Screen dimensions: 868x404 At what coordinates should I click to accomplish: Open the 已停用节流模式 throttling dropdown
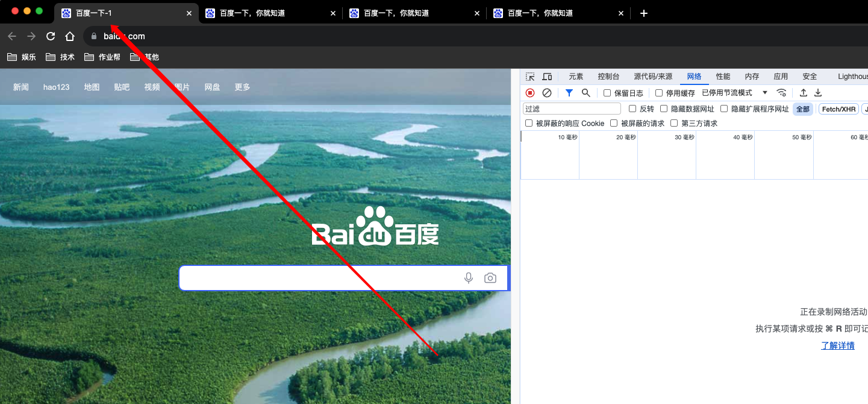click(735, 93)
